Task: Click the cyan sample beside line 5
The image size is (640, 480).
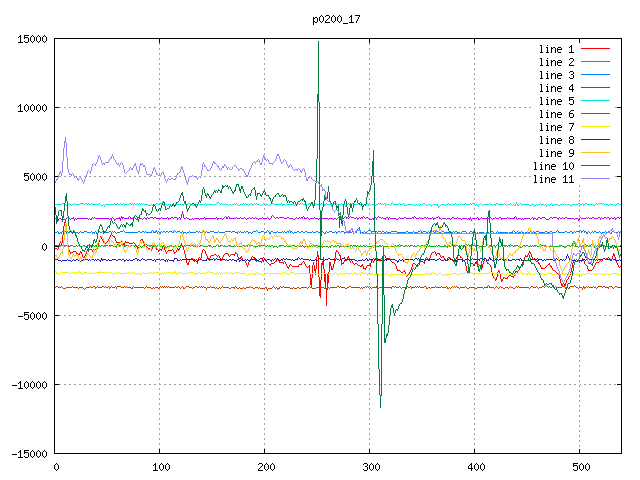Action: pos(596,101)
